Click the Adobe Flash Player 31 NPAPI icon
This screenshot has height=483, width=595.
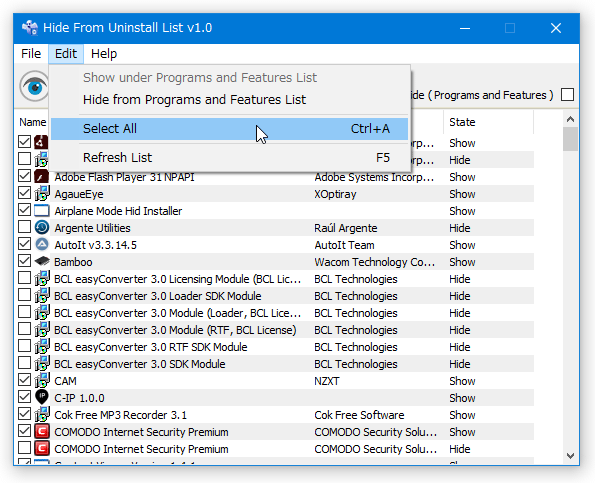pyautogui.click(x=42, y=176)
